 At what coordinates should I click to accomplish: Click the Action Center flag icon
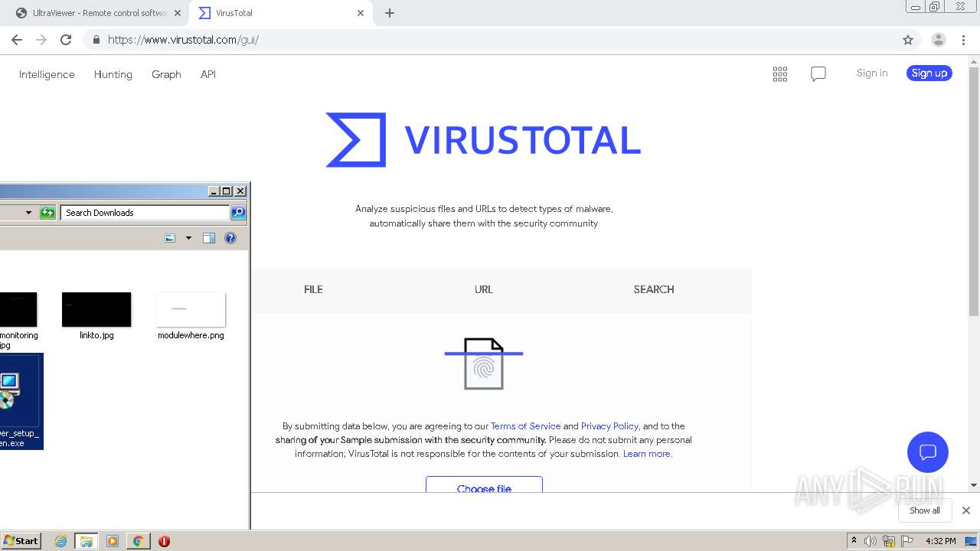pyautogui.click(x=908, y=541)
